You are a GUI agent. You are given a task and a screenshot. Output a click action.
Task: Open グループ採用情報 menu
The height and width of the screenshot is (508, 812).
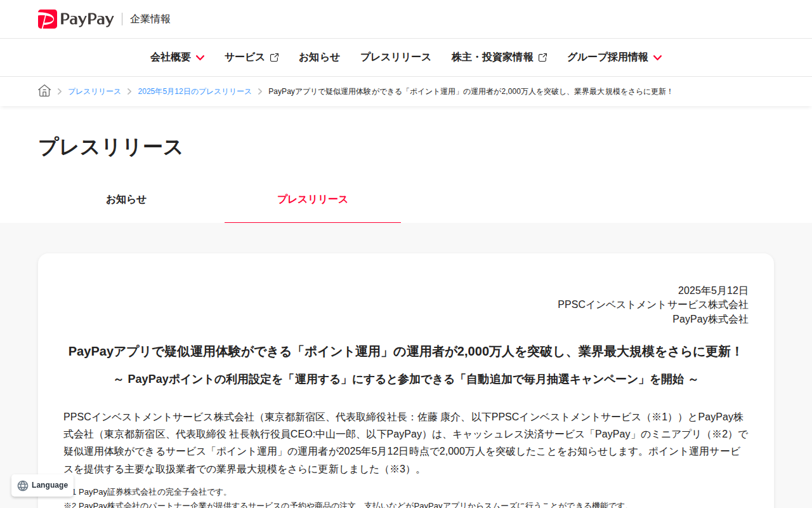(614, 57)
